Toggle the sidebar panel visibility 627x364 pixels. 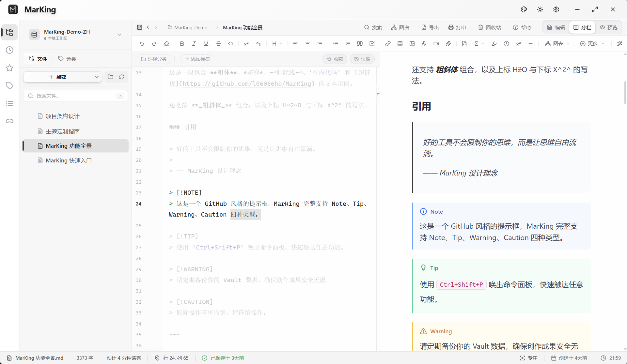pos(139,27)
